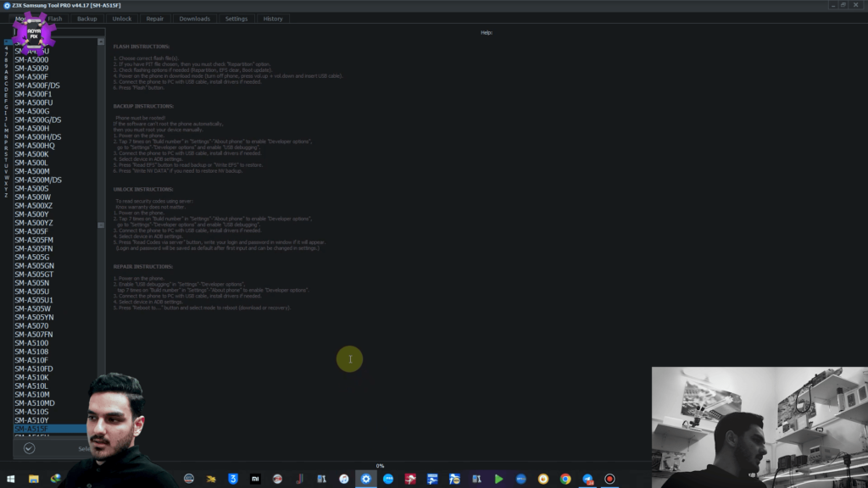Viewport: 868px width, 488px height.
Task: Open the blue gear Z3X taskbar icon
Action: click(366, 480)
